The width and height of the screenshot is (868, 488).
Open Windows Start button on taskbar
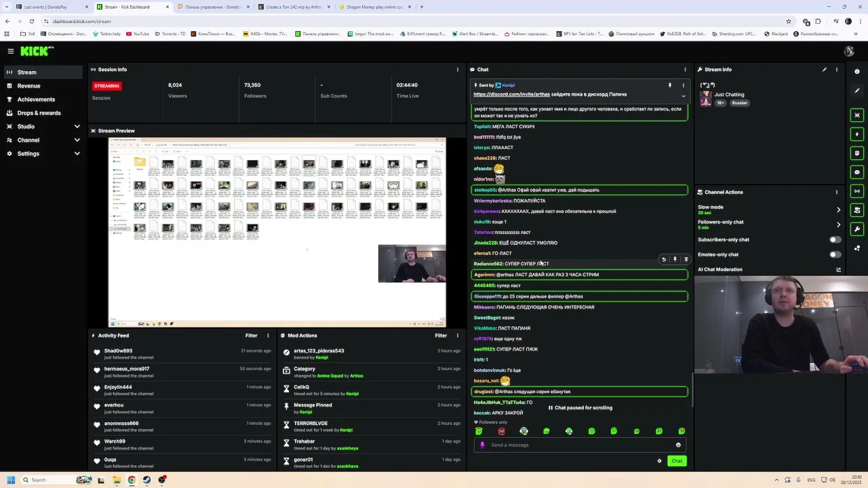point(10,480)
